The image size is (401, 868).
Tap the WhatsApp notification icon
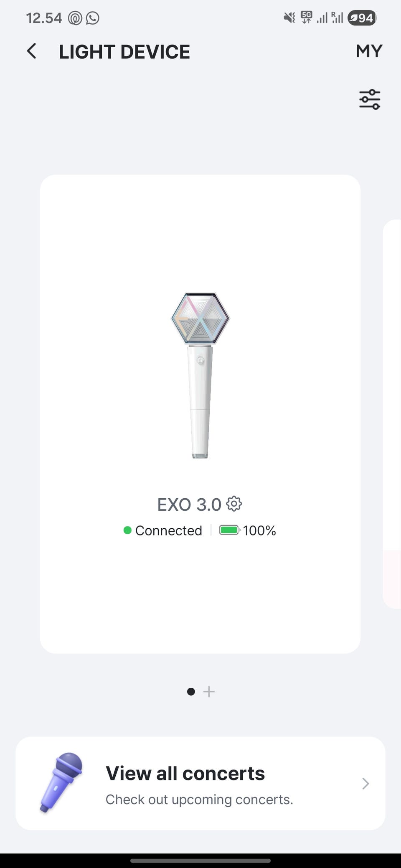pos(92,18)
